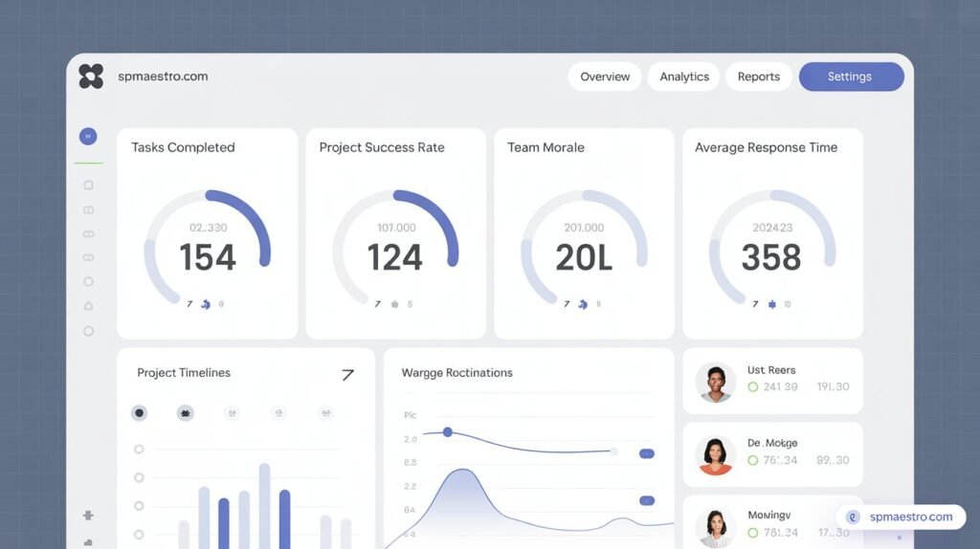Click the arrow icon in Project Timelines header
The width and height of the screenshot is (980, 549).
[347, 374]
